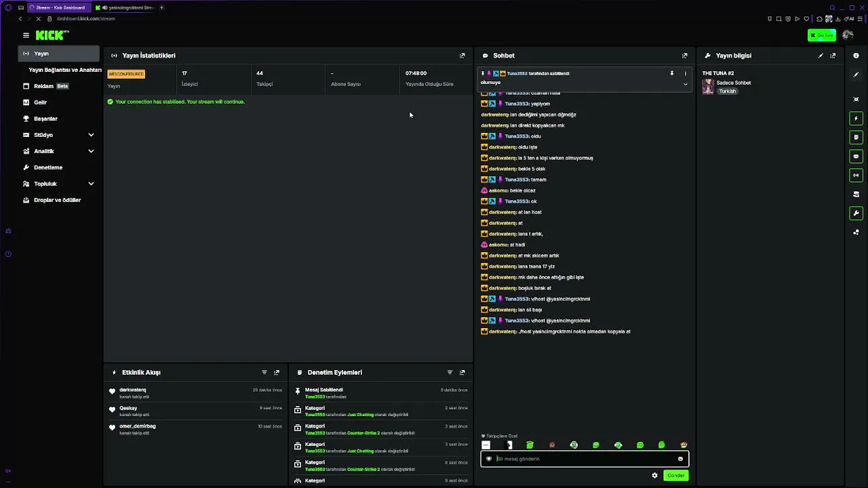Viewport: 868px width, 488px height.
Task: Open the emoji picker in message box
Action: pyautogui.click(x=680, y=459)
